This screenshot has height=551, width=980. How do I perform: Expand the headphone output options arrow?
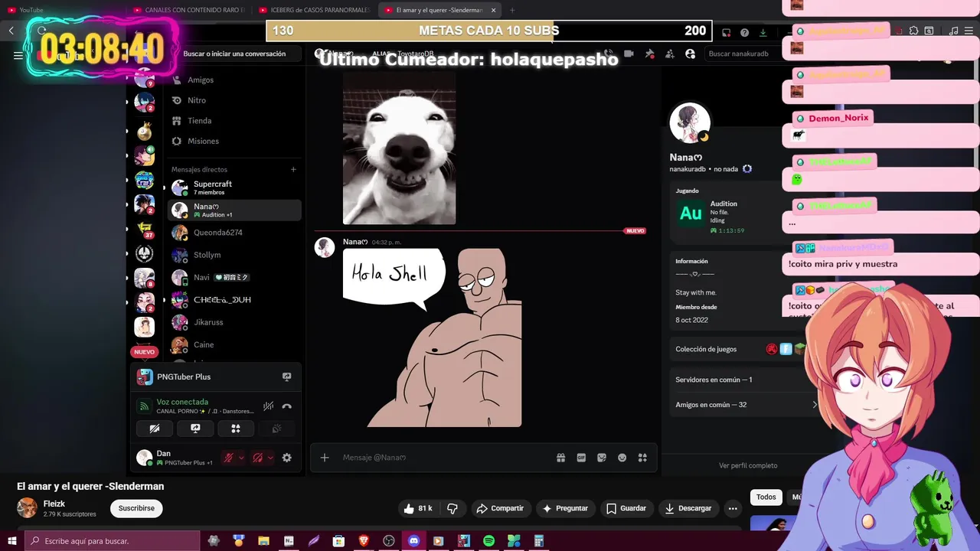coord(270,458)
